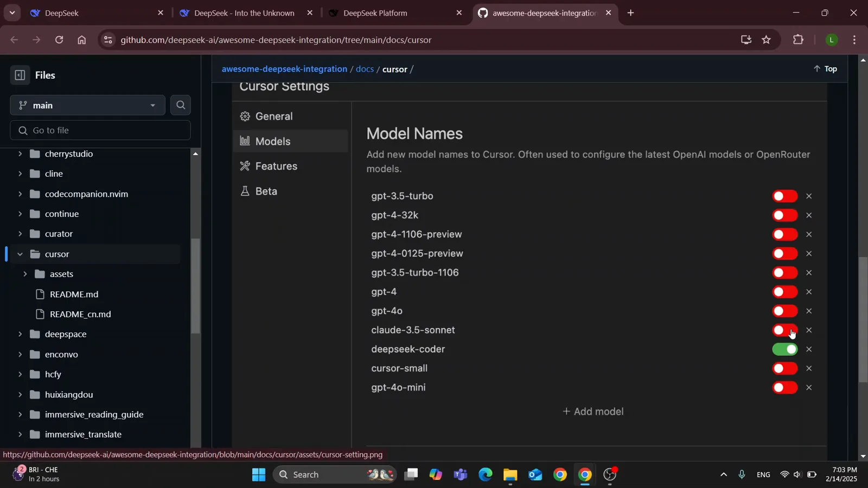The image size is (868, 488).
Task: Show hidden system tray icons
Action: [x=723, y=475]
